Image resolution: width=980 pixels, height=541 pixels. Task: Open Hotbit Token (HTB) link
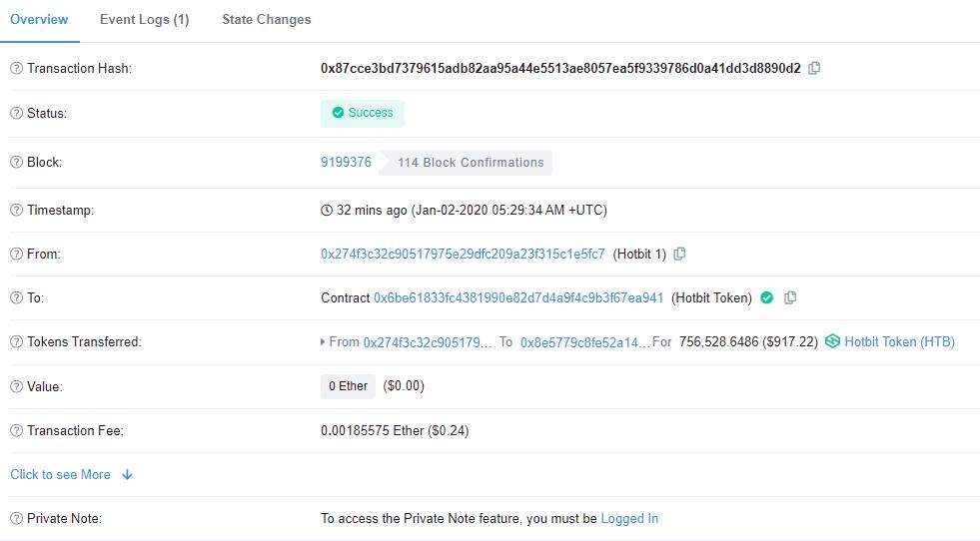(x=899, y=341)
